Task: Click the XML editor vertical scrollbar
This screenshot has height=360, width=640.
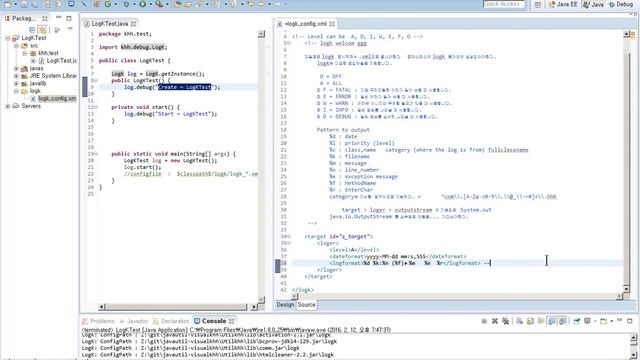Action: click(627, 161)
